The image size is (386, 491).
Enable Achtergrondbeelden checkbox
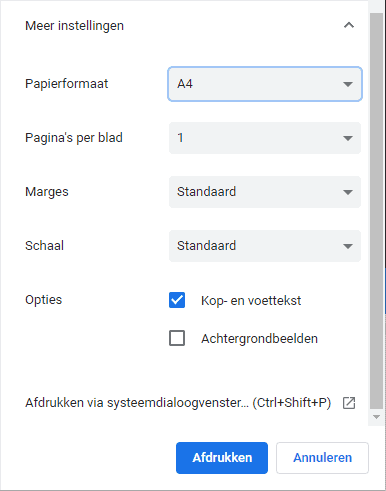click(177, 338)
